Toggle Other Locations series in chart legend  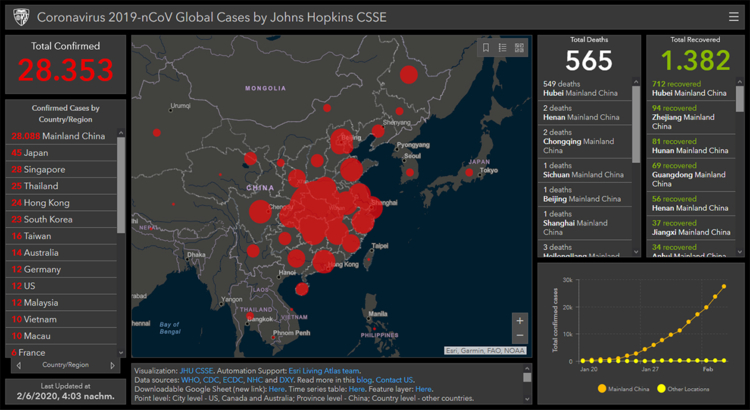pyautogui.click(x=683, y=389)
